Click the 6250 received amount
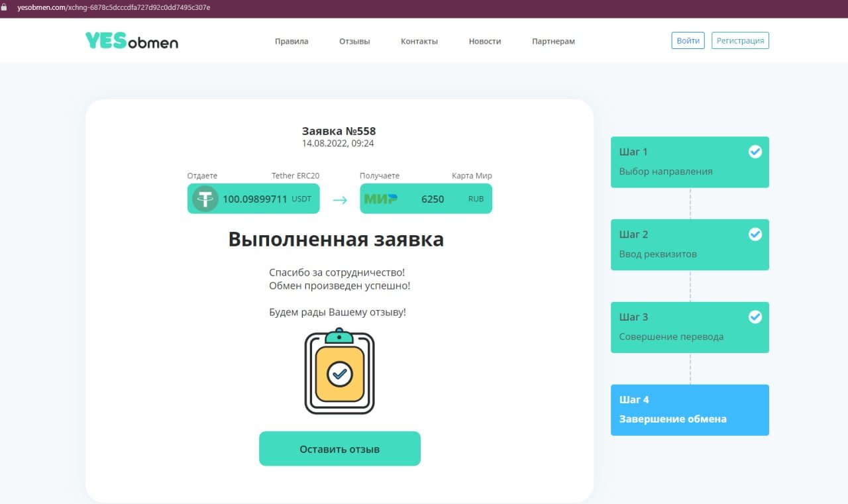The width and height of the screenshot is (848, 504). pyautogui.click(x=433, y=199)
